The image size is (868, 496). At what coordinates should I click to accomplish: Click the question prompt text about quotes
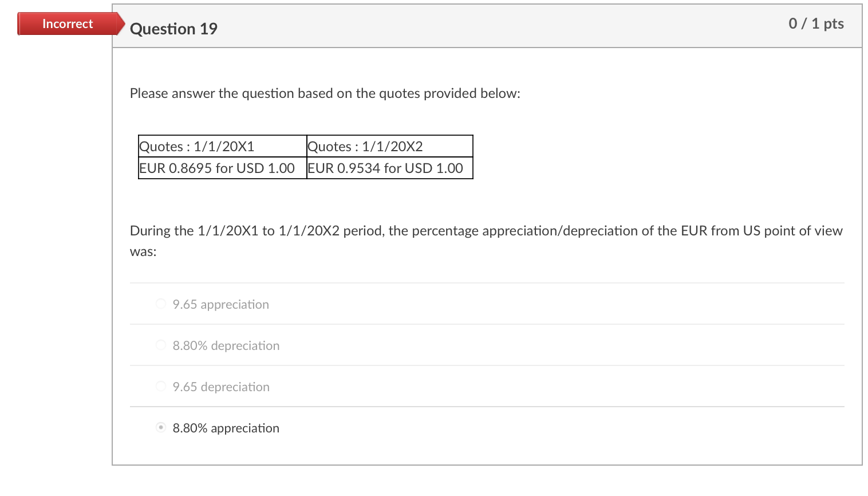(x=325, y=93)
